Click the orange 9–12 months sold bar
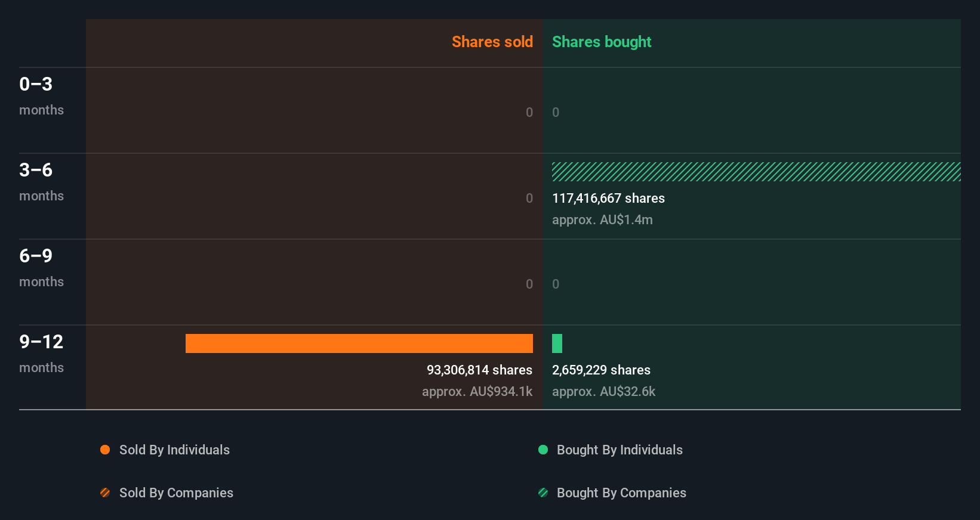This screenshot has width=980, height=520. tap(359, 343)
